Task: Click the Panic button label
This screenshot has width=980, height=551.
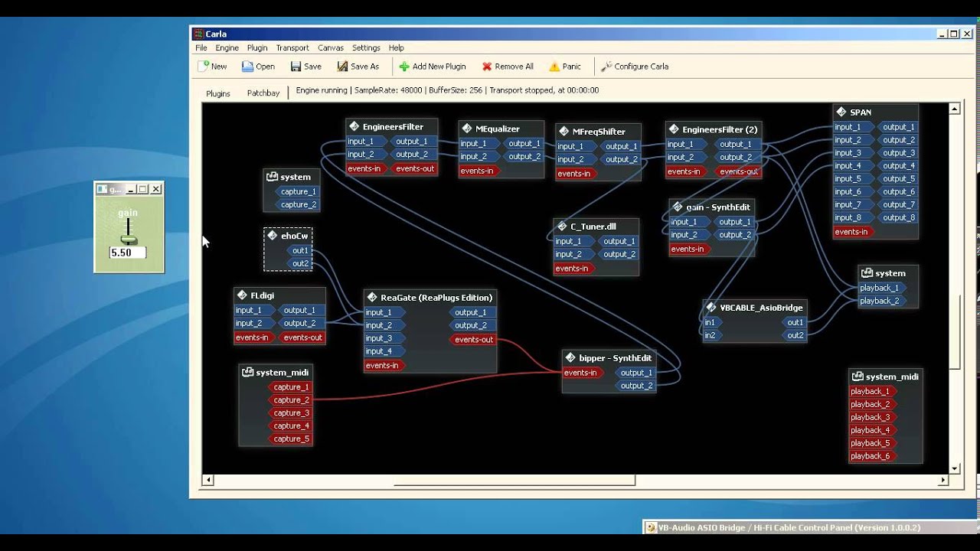Action: (572, 67)
